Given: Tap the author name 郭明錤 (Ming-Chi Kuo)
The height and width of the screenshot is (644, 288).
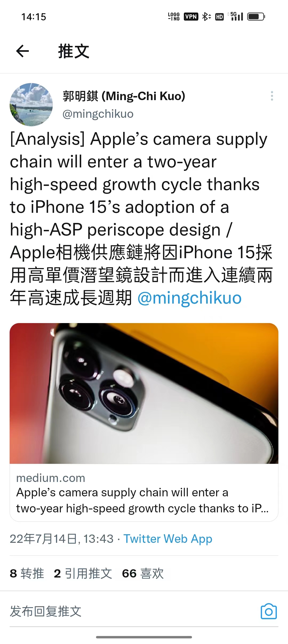Looking at the screenshot, I should [124, 96].
